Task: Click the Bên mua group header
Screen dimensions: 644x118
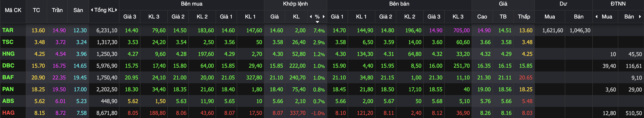Action: (191, 4)
